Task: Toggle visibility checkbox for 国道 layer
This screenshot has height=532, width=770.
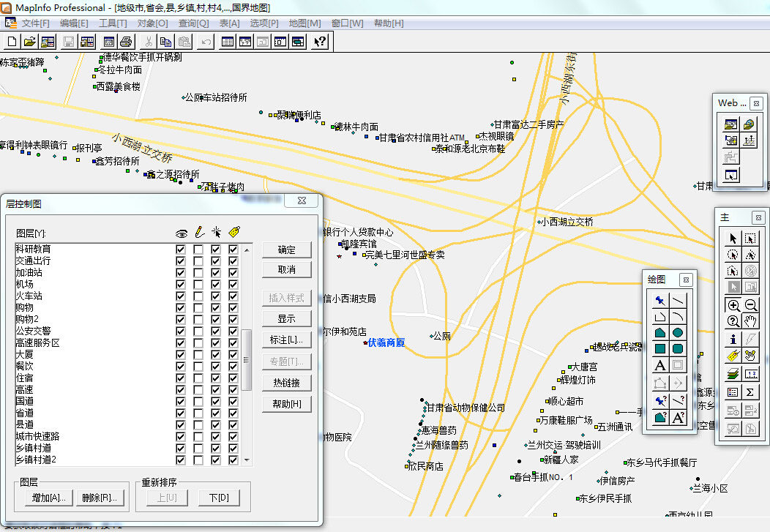Action: 181,401
